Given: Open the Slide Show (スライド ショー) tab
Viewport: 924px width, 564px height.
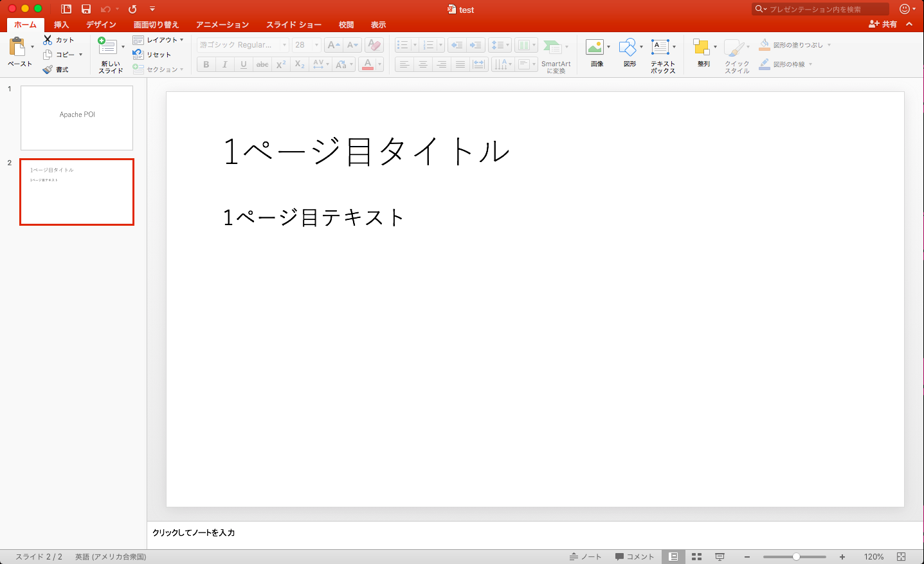Looking at the screenshot, I should (294, 24).
